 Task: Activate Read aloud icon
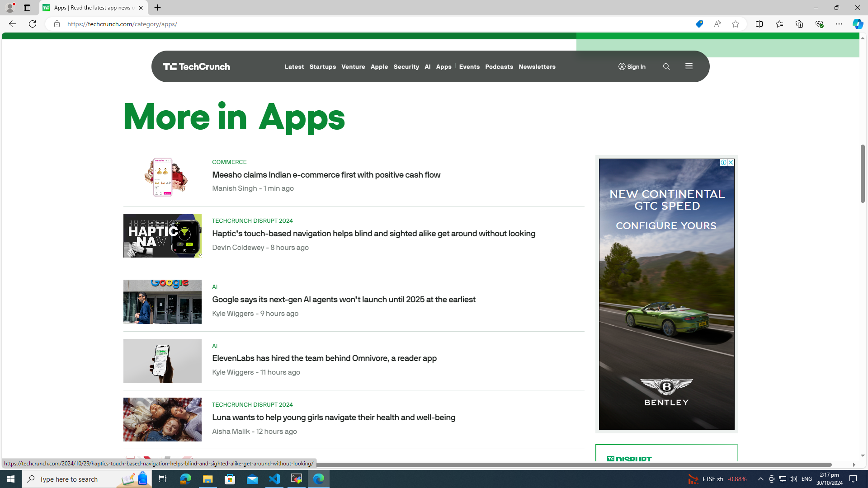point(717,24)
